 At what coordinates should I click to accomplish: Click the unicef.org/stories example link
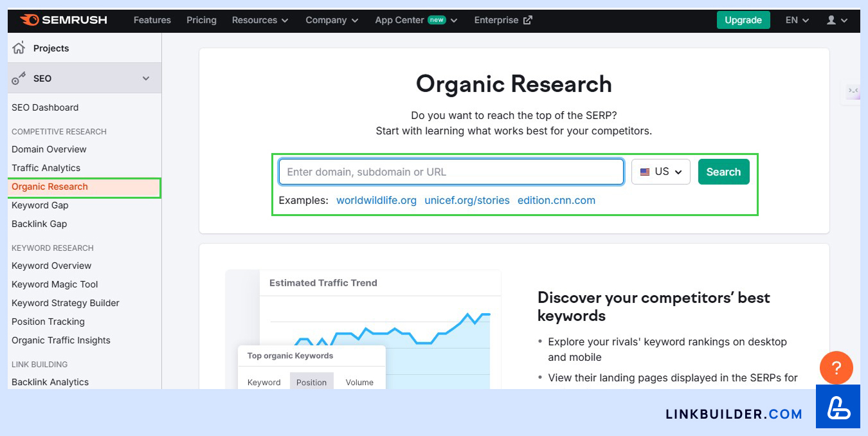pyautogui.click(x=467, y=200)
